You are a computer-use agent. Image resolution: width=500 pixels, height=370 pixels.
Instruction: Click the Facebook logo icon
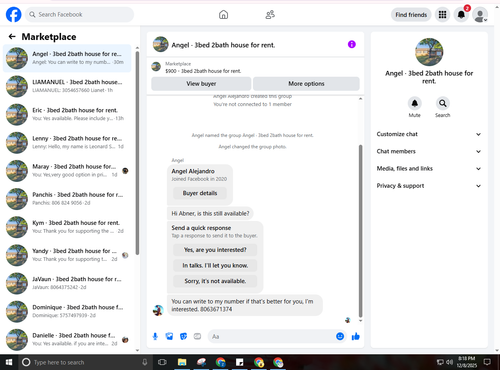click(14, 15)
